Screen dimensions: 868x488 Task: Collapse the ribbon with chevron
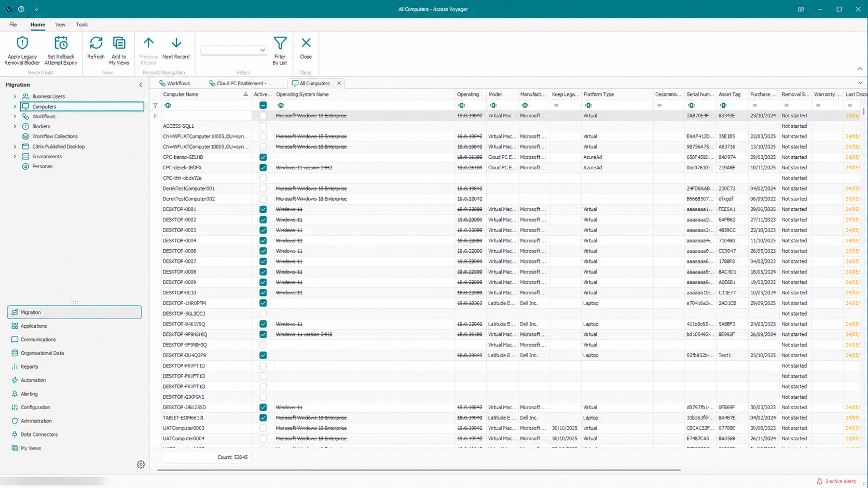[x=860, y=69]
